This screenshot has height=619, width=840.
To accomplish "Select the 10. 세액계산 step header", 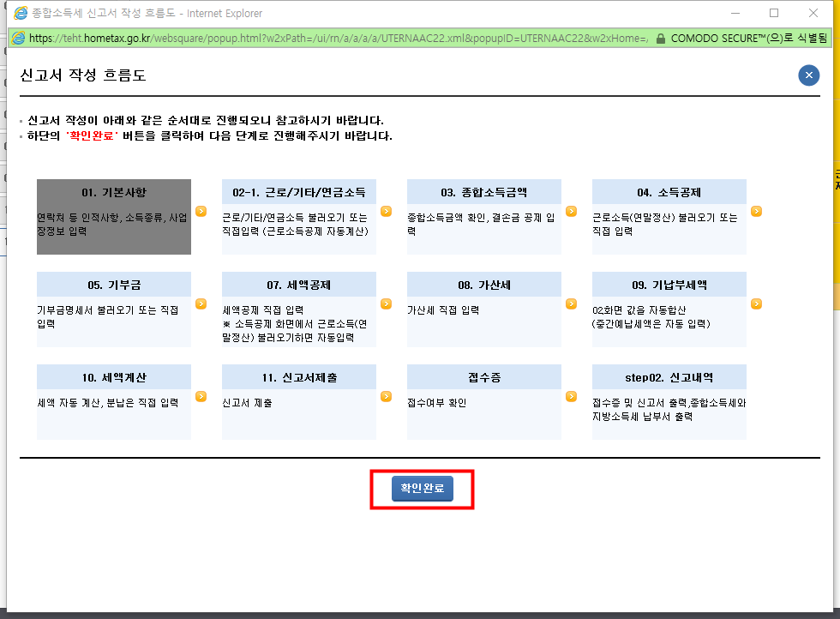I will click(x=113, y=378).
